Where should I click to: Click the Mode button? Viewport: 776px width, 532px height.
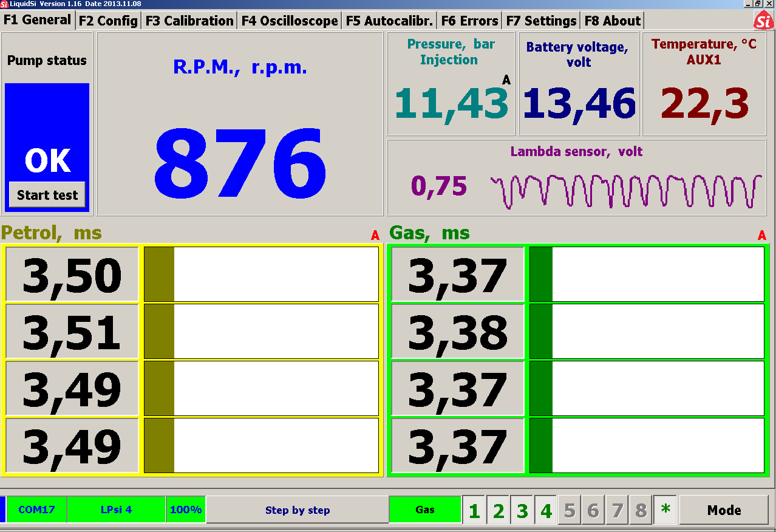[x=724, y=510]
